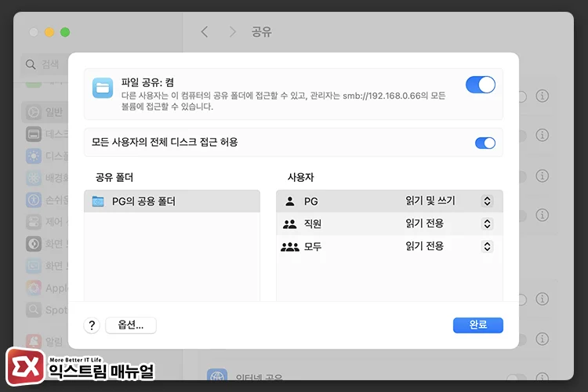The image size is (588, 392).
Task: Click the wallpaper flower sidebar icon
Action: [x=34, y=178]
